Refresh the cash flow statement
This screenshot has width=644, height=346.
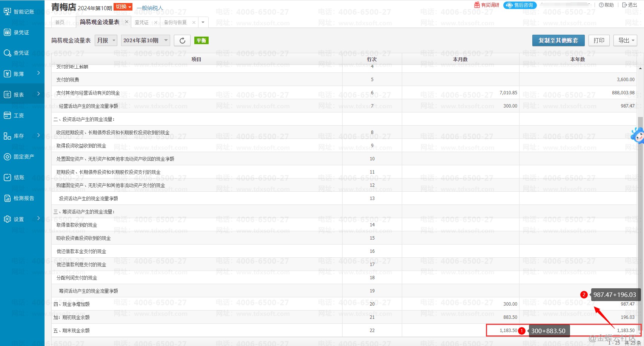(x=182, y=40)
